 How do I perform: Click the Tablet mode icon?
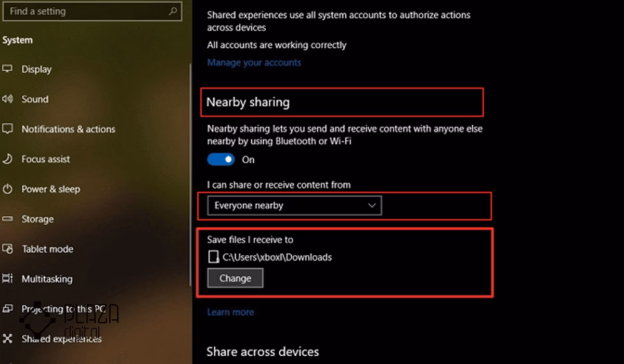click(7, 249)
